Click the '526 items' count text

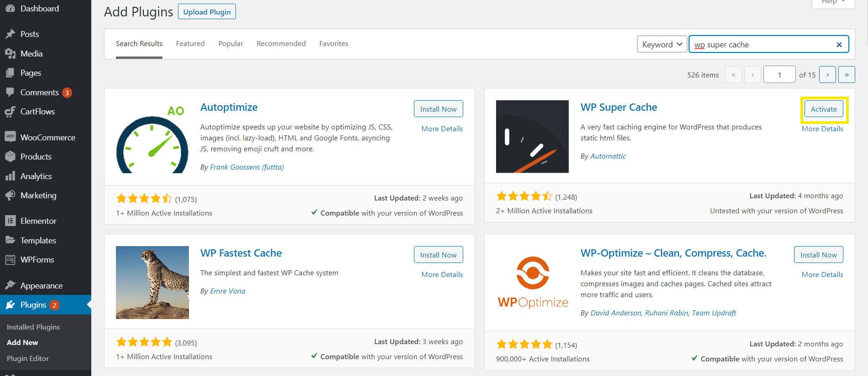click(703, 75)
